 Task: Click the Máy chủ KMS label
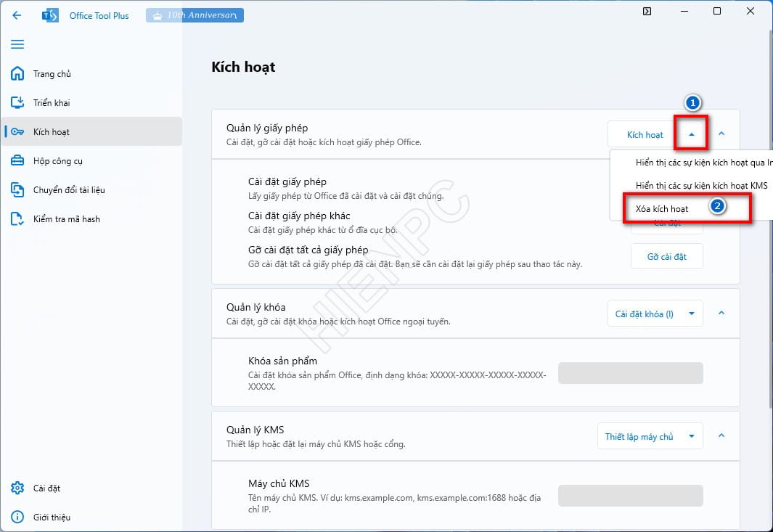click(x=279, y=483)
